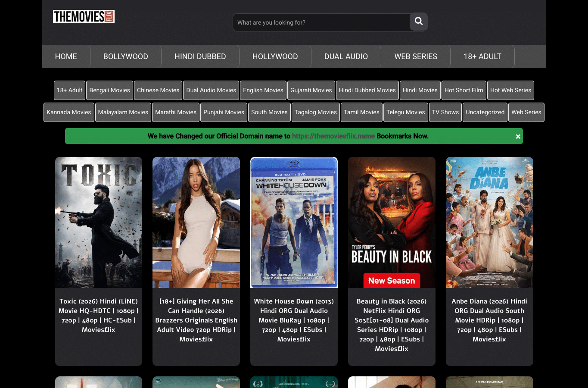This screenshot has height=388, width=588.
Task: Follow the themoviesflix.name domain link
Action: click(333, 136)
